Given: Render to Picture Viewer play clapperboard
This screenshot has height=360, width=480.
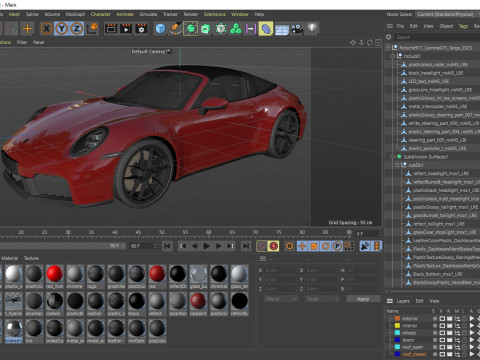Looking at the screenshot, I should (126, 29).
